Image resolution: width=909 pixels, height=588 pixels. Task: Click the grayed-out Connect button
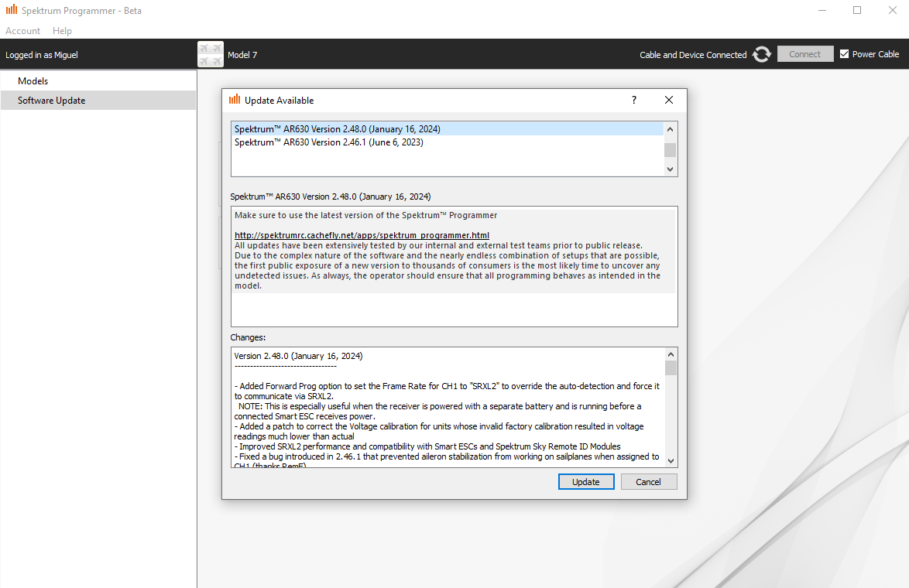804,54
